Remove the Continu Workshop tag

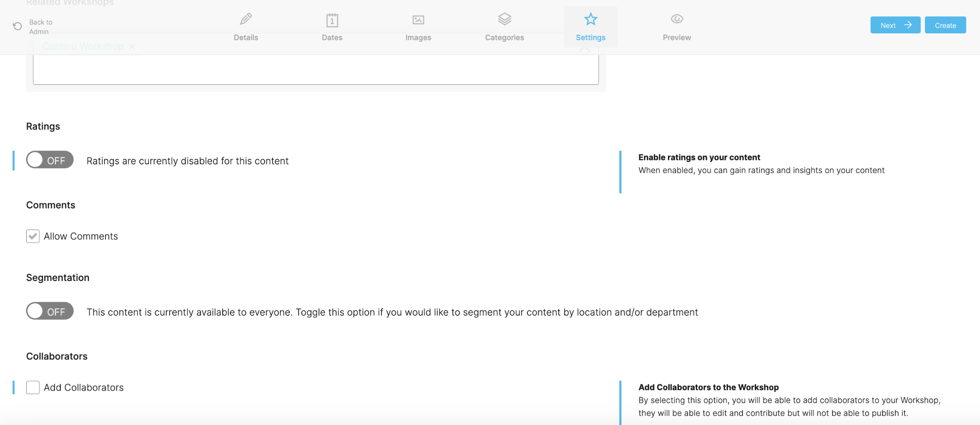point(132,46)
